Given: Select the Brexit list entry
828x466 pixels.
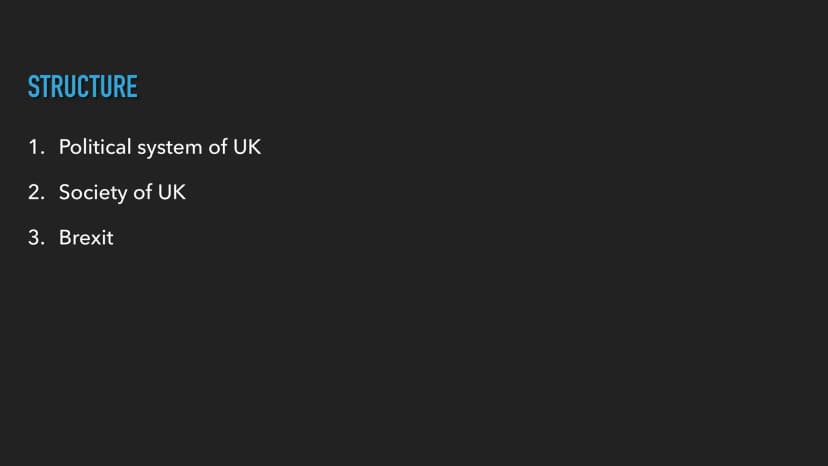Looking at the screenshot, I should point(86,238).
